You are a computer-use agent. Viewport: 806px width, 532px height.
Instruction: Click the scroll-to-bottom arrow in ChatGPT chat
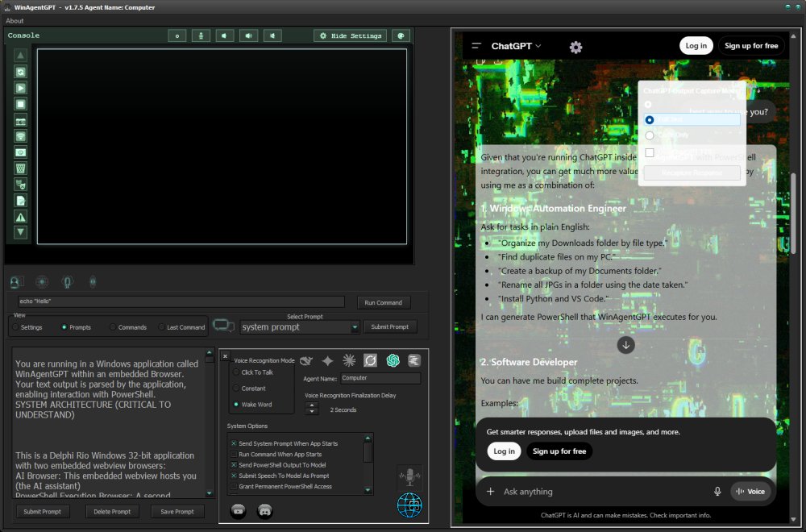tap(625, 345)
